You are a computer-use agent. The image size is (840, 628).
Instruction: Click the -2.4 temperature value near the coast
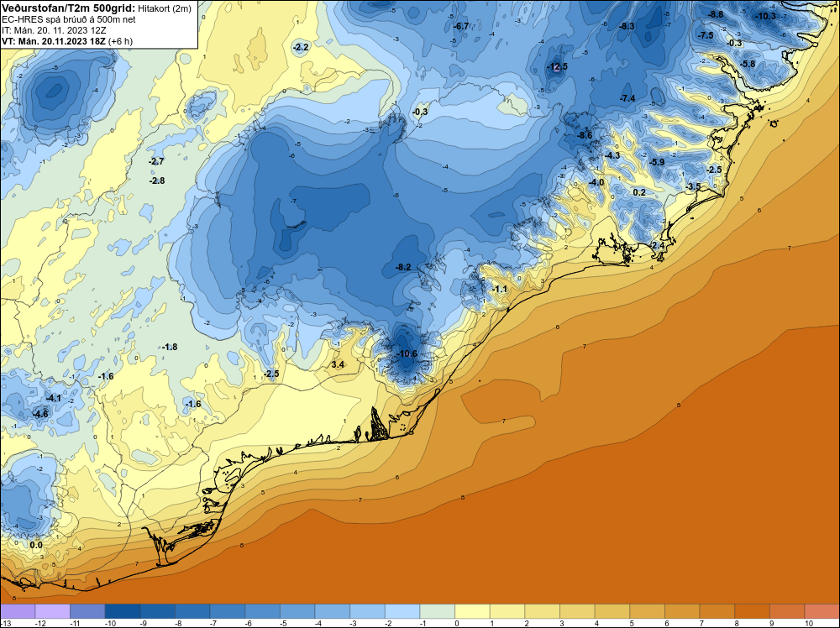pyautogui.click(x=657, y=245)
